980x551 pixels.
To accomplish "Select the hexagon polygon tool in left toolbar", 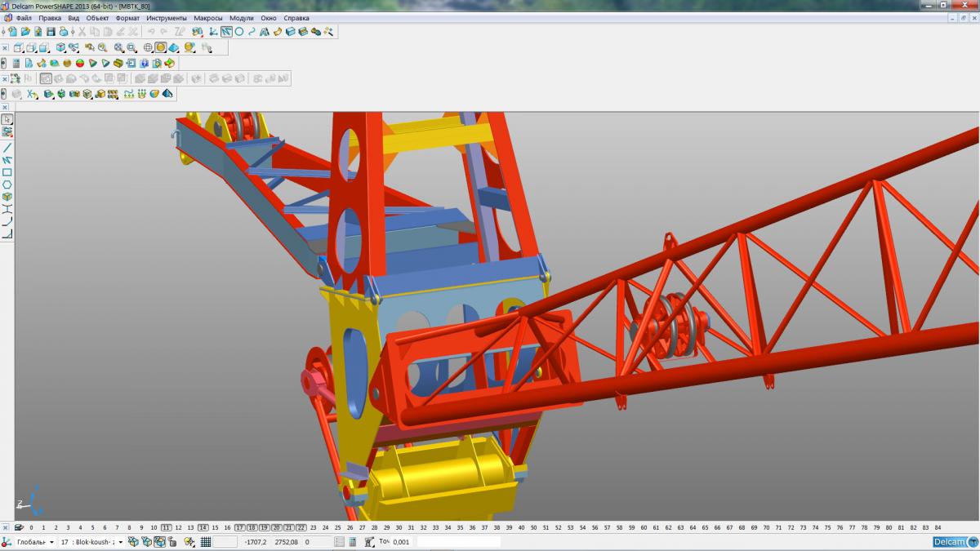I will [7, 184].
